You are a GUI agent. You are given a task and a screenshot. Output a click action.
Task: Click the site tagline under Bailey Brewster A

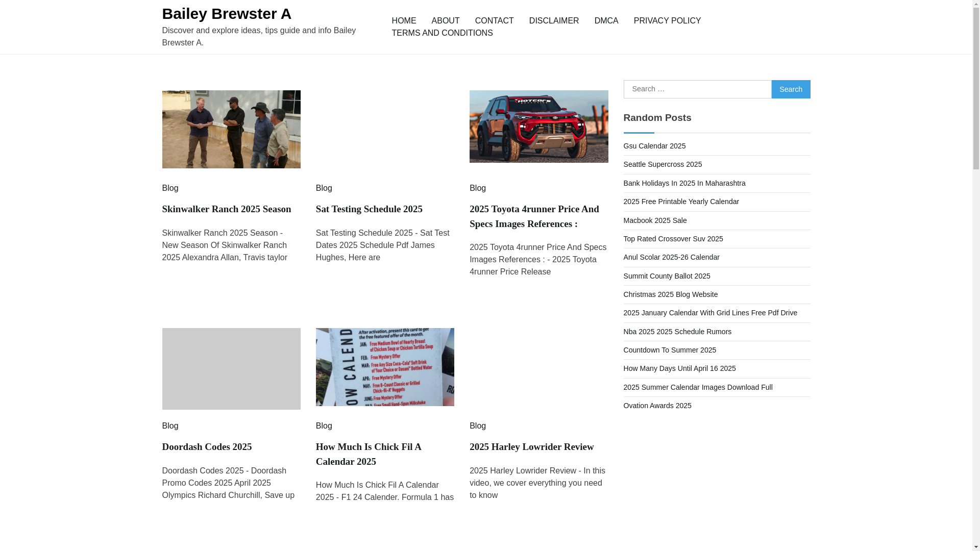click(x=259, y=37)
